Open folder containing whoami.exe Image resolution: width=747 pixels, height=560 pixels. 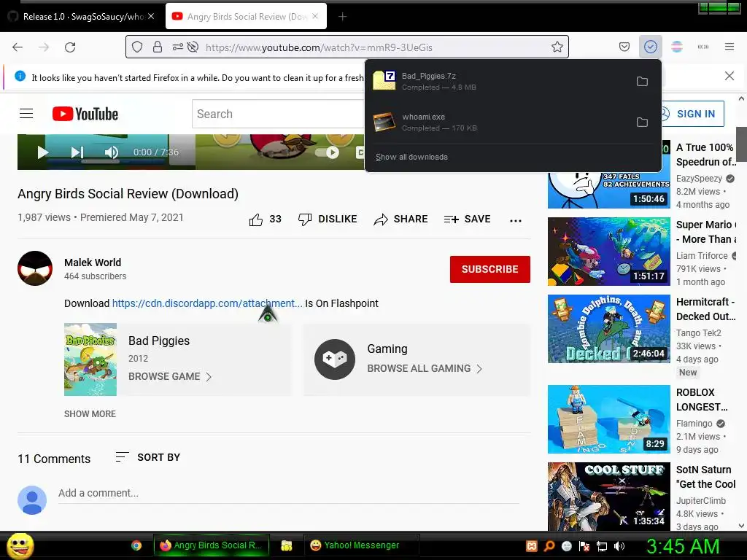[642, 122]
